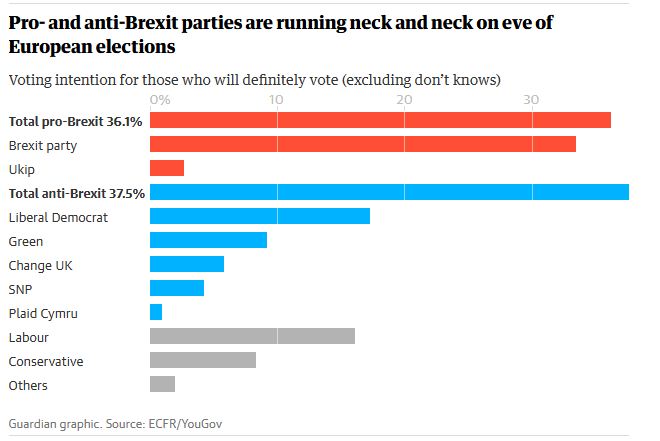Viewport: 660px width, 441px height.
Task: Click the 'Total pro-Brexit 36.1%' label
Action: (x=75, y=121)
